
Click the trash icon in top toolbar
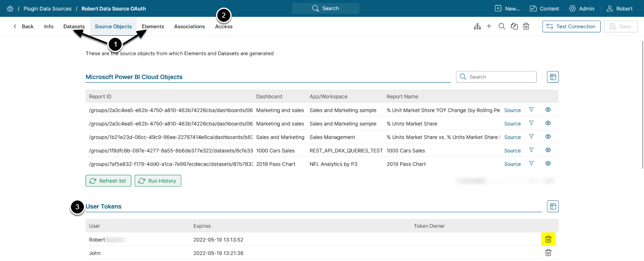pos(526,26)
